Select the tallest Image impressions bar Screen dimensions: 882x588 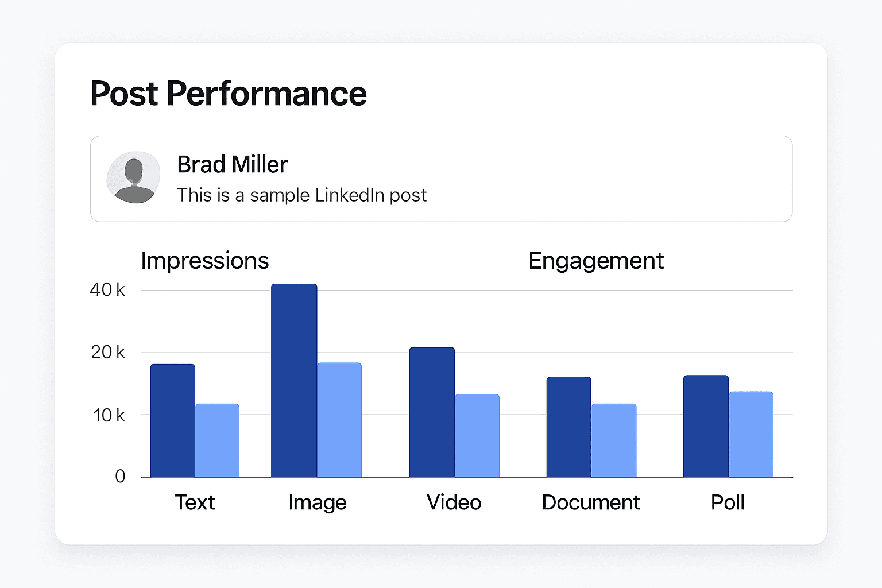tap(294, 380)
